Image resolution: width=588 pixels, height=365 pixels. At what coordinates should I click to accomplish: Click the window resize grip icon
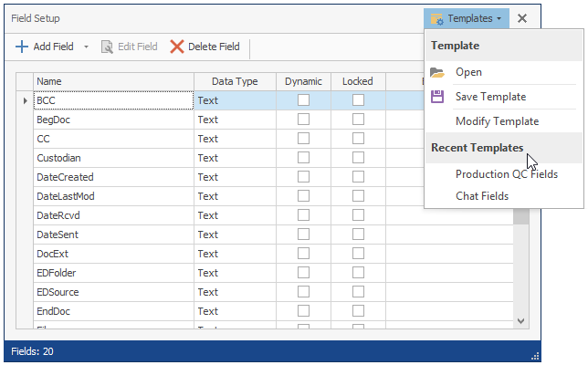(x=535, y=356)
